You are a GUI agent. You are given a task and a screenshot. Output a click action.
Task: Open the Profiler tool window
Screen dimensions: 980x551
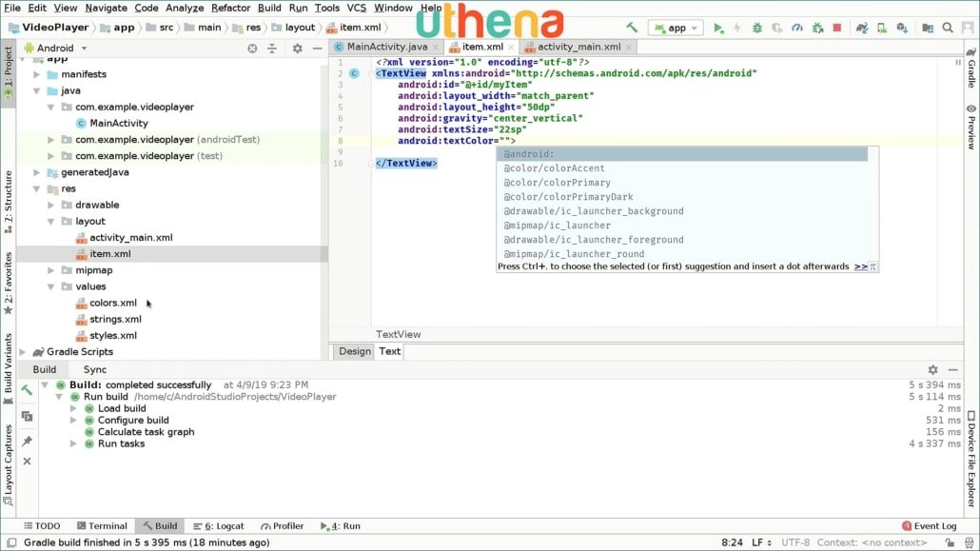tap(283, 526)
